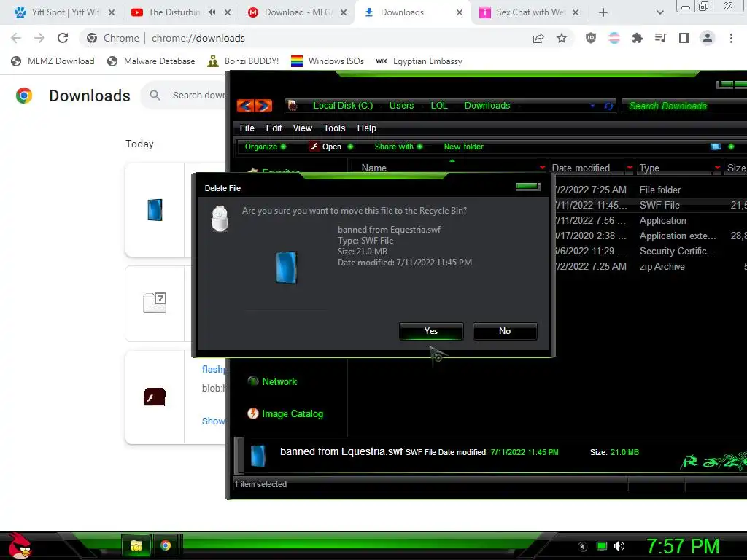This screenshot has height=560, width=747.
Task: Open Explorer's File menu
Action: coord(247,128)
